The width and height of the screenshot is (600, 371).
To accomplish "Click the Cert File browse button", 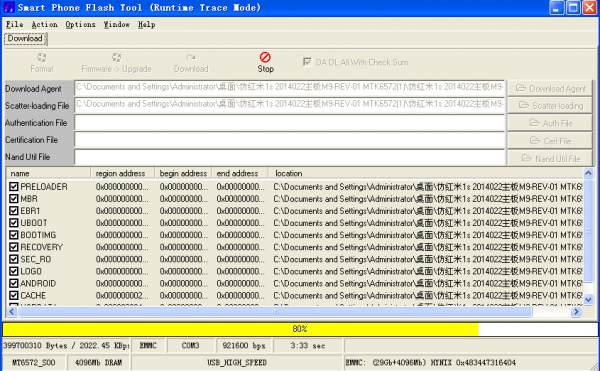I will 550,141.
